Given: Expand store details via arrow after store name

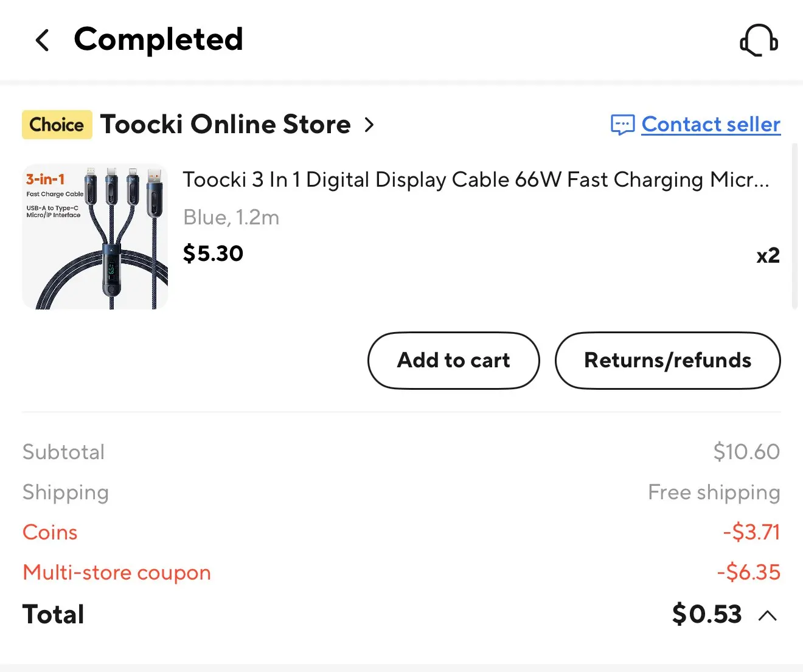Looking at the screenshot, I should click(369, 125).
